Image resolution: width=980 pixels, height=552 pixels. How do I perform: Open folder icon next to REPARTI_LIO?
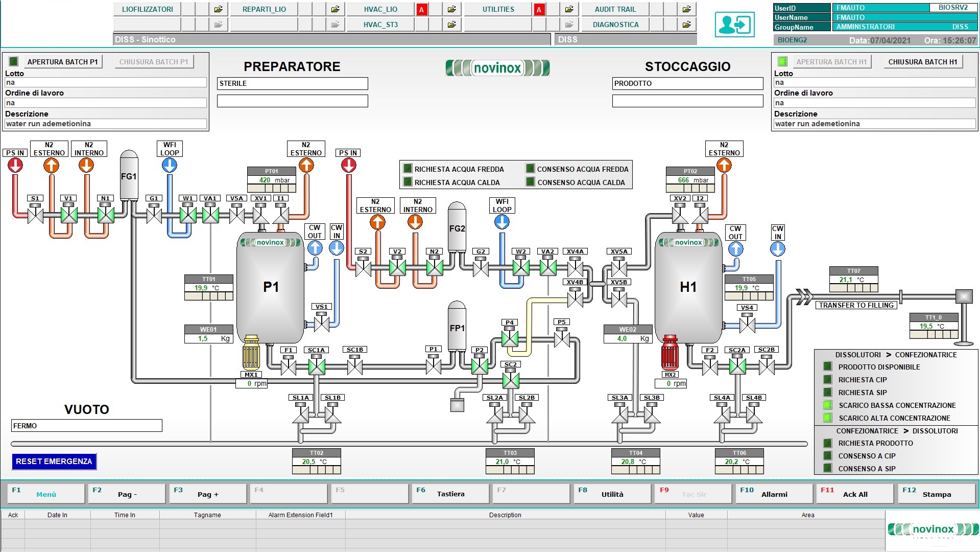(x=336, y=9)
